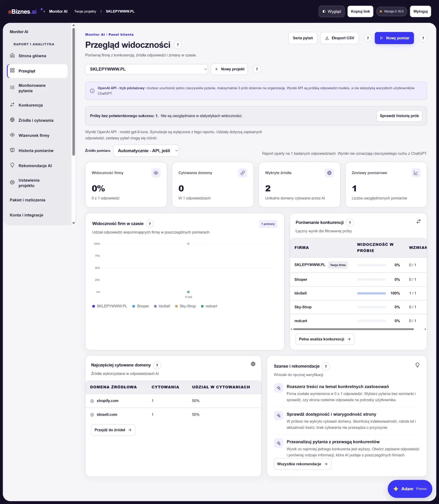439x504 pixels.
Task: Toggle Shoper series in chart legend
Action: tap(141, 306)
